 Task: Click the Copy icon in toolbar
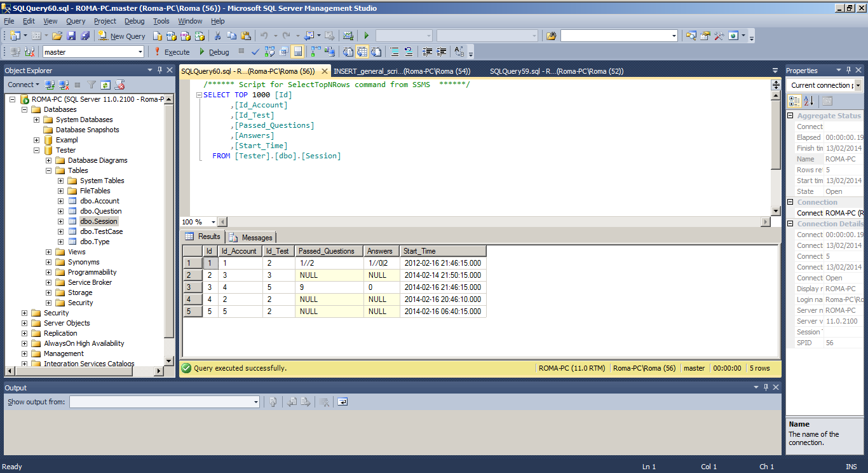[x=231, y=36]
